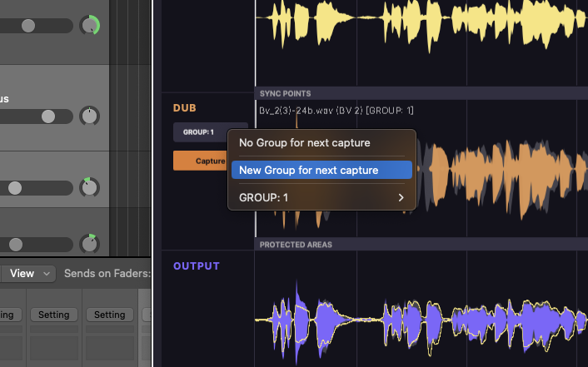
Task: Click the fader handle on the topmost track
Action: coord(28,26)
